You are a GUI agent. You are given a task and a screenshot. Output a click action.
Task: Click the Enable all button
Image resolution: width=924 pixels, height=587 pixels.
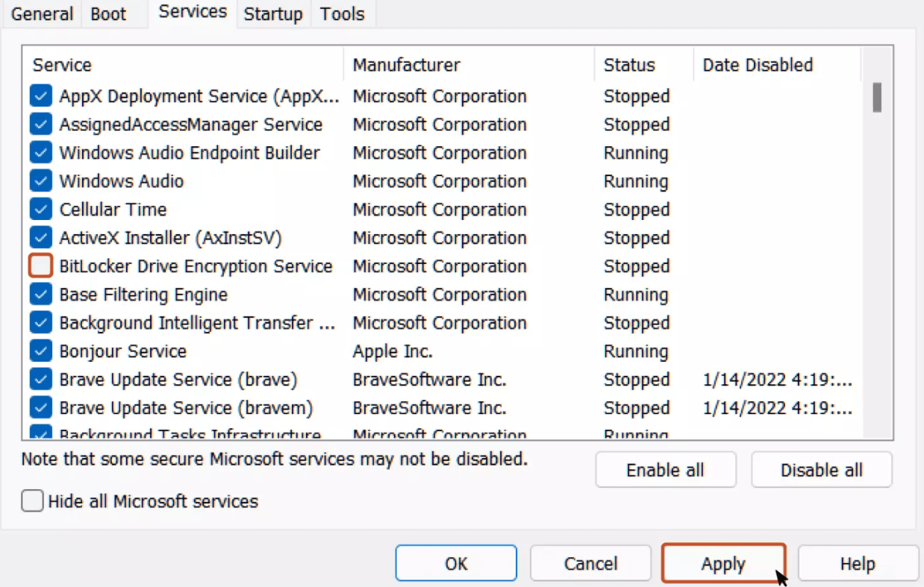pyautogui.click(x=665, y=470)
